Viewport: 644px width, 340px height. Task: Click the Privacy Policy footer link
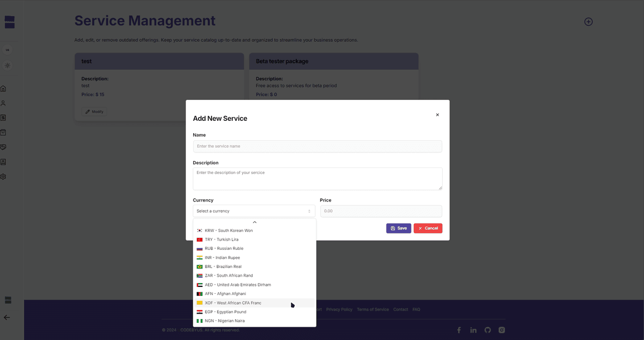(x=339, y=309)
